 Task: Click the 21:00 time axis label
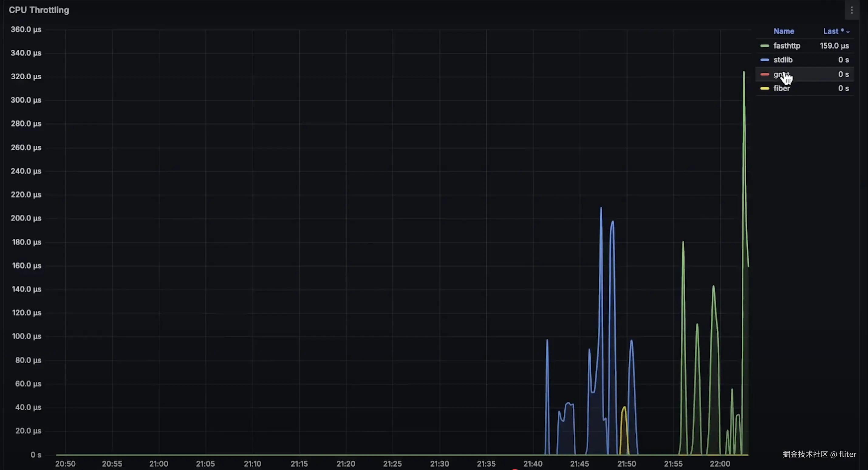pos(159,464)
